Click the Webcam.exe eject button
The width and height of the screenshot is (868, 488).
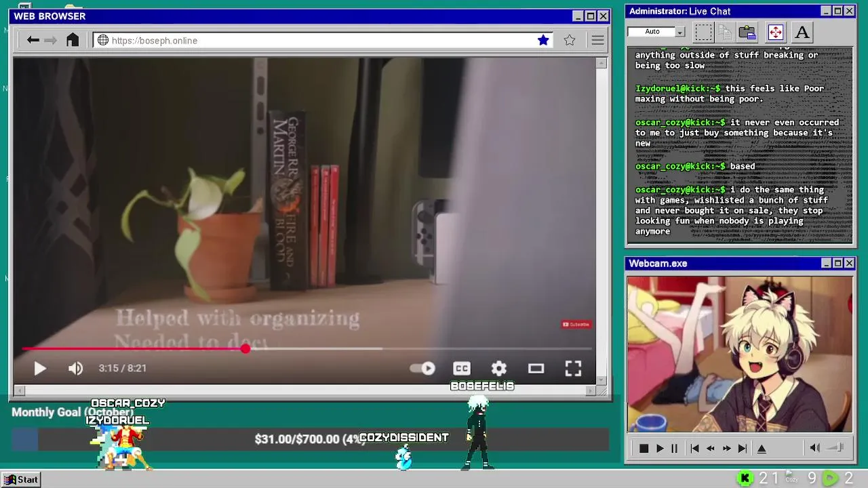pos(762,448)
